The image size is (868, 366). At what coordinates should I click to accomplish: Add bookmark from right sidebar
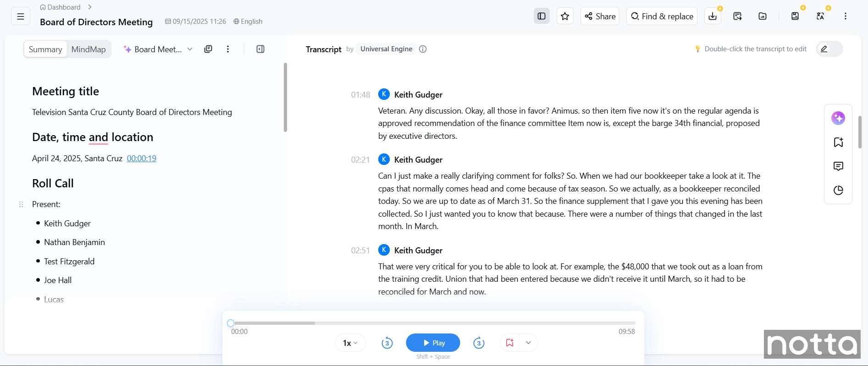838,142
